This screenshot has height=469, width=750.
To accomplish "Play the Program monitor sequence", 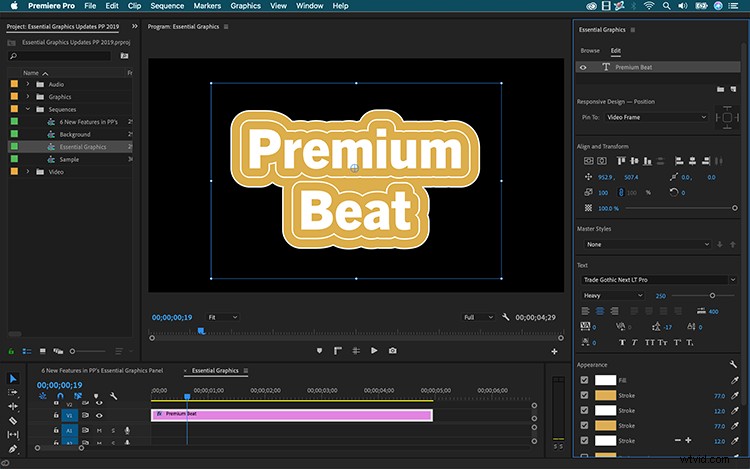I will [x=374, y=351].
